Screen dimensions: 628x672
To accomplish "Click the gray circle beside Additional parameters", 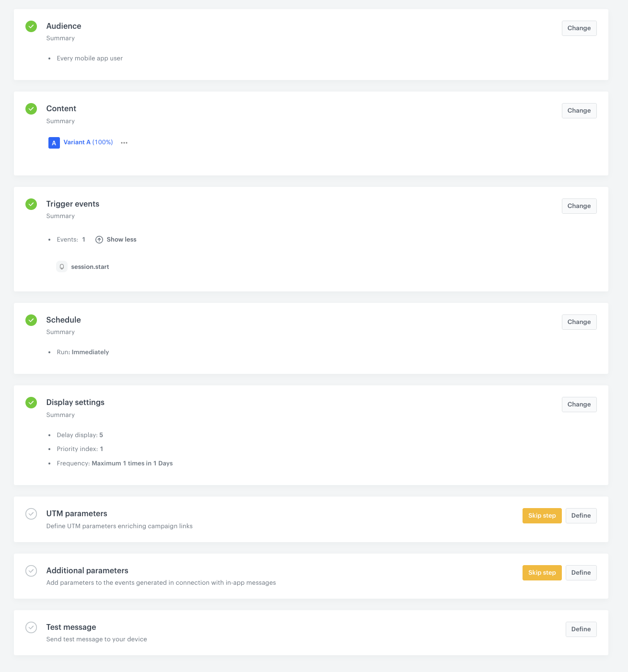I will click(31, 571).
